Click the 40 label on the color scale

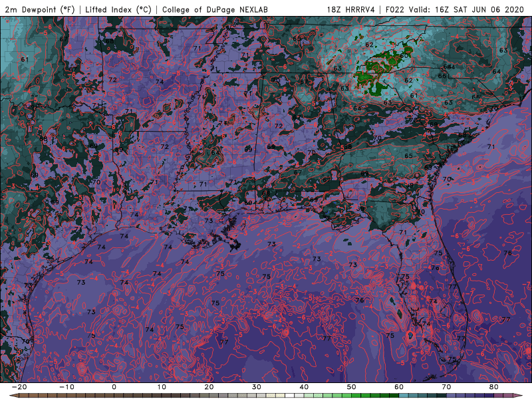click(x=304, y=387)
